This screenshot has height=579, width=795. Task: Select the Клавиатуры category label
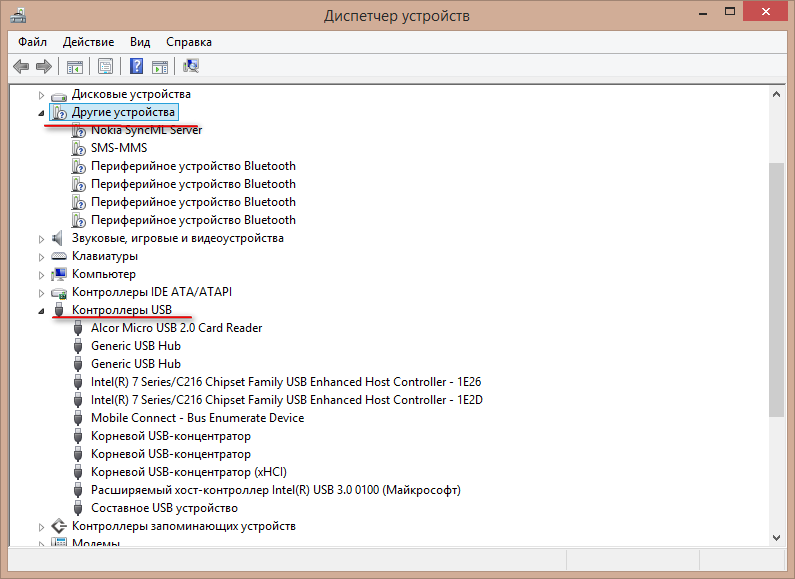coord(105,256)
